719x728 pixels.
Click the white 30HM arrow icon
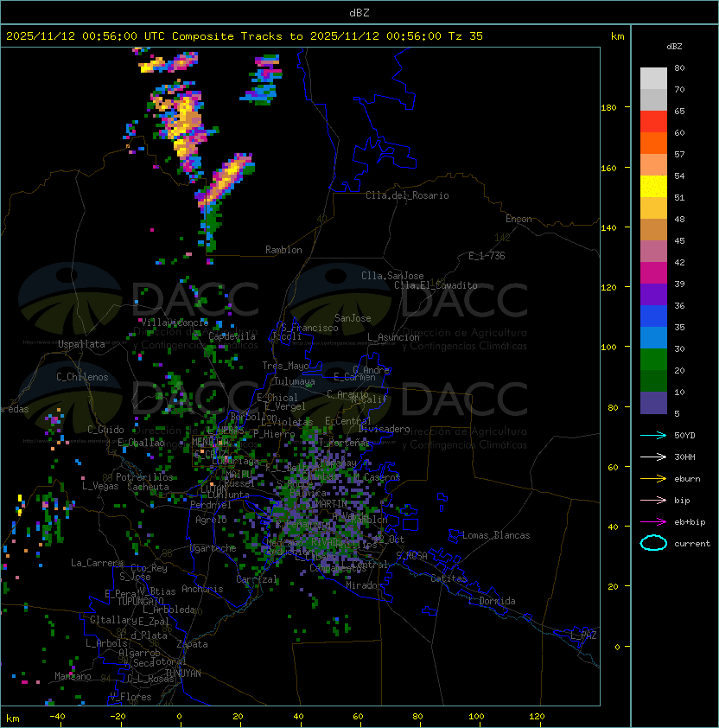653,457
